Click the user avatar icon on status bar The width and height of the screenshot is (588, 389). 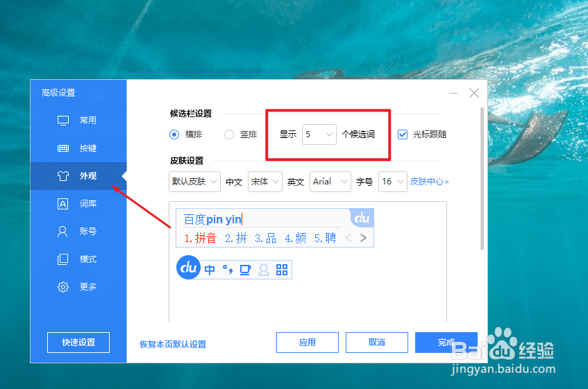coord(264,270)
